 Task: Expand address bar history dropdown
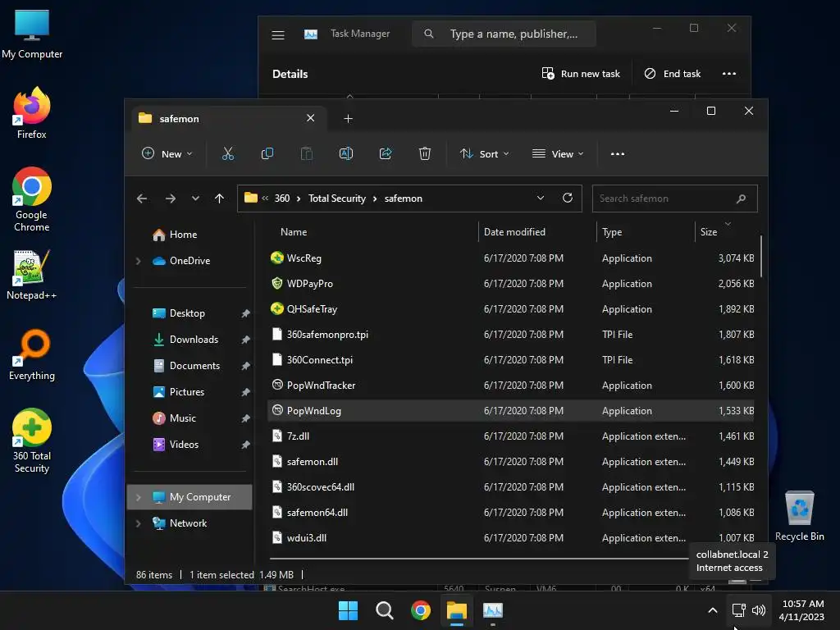541,199
